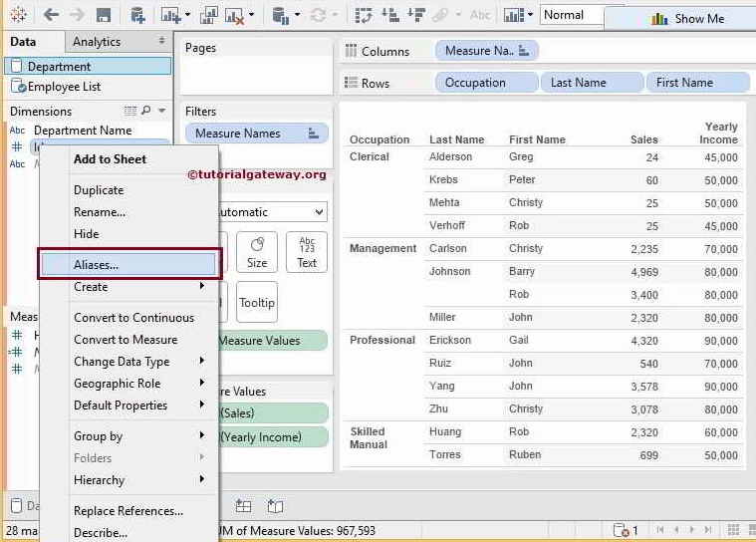This screenshot has width=756, height=542.
Task: Click the Text marks card button
Action: (307, 252)
